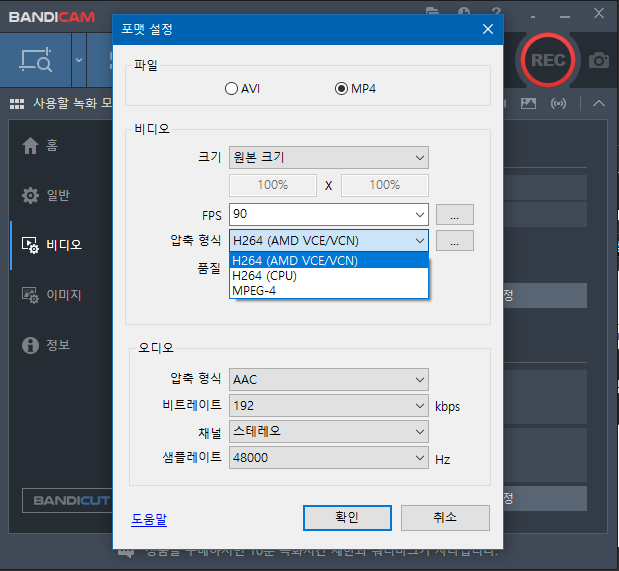This screenshot has height=571, width=619.
Task: Confirm settings with the 확인 button
Action: click(x=347, y=518)
